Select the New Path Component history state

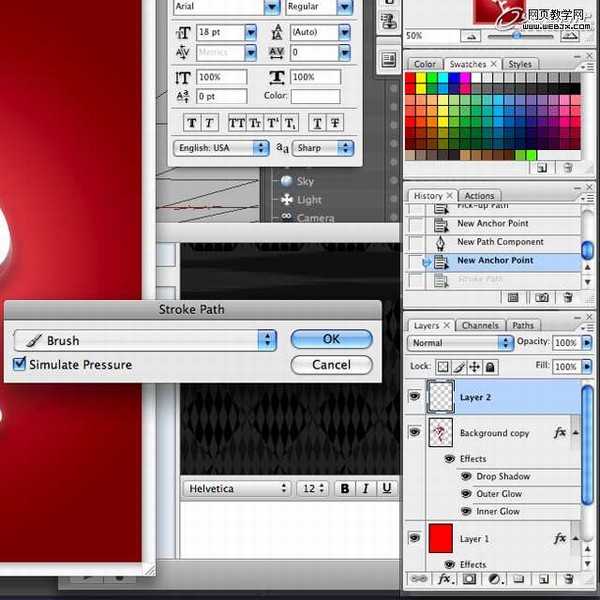(x=500, y=242)
